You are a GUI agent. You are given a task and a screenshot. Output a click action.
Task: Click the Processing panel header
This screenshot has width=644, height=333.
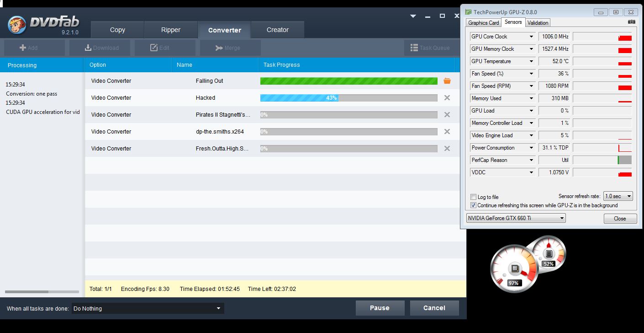point(42,65)
